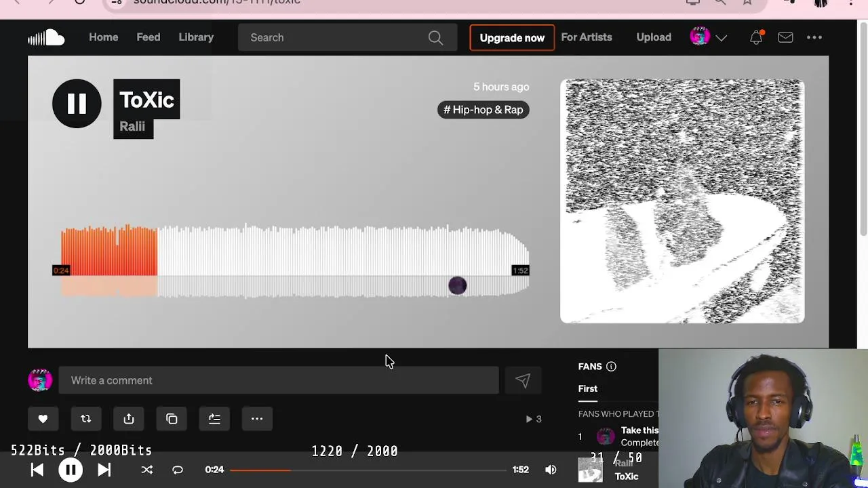
Task: Open the track More actions menu
Action: (257, 419)
